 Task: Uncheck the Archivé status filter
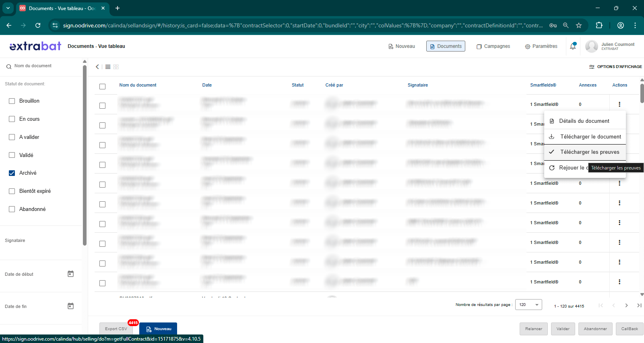click(12, 173)
